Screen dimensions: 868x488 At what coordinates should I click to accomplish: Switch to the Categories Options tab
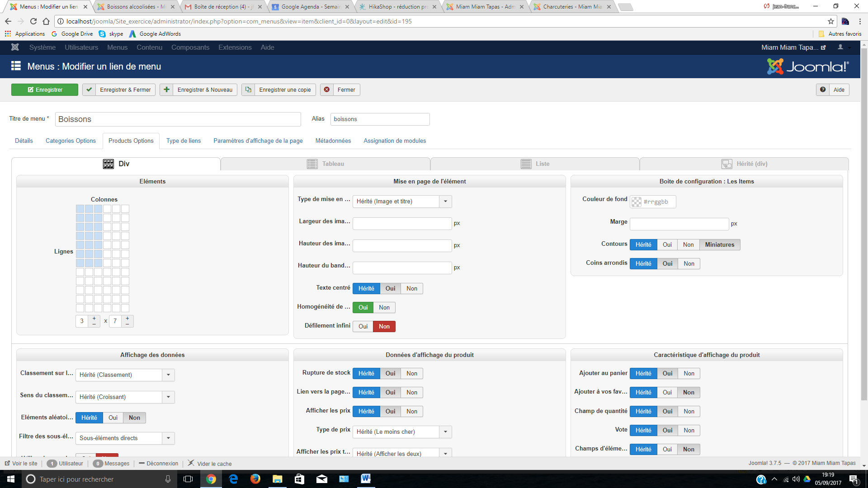pos(71,141)
